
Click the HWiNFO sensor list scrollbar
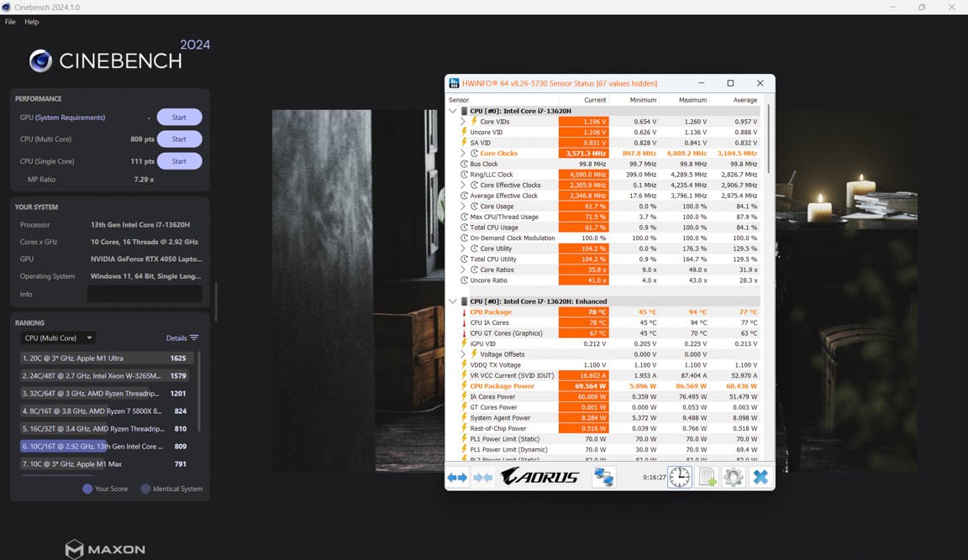769,139
